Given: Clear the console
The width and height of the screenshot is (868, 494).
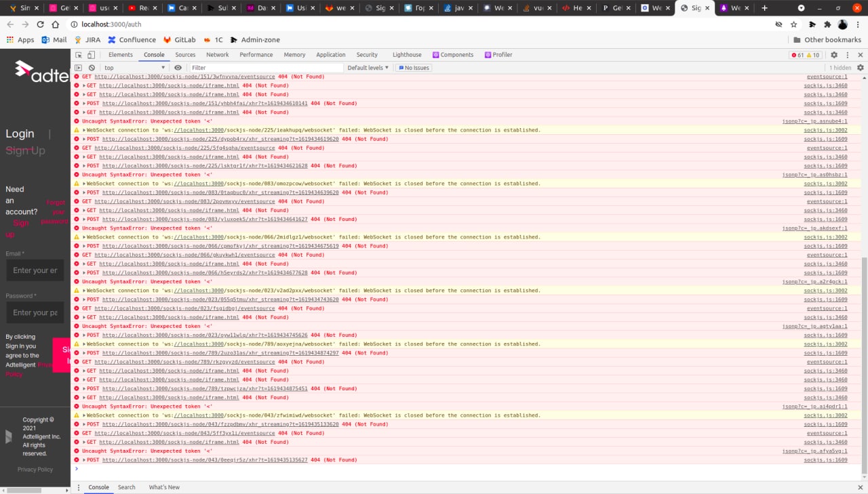Looking at the screenshot, I should 92,68.
